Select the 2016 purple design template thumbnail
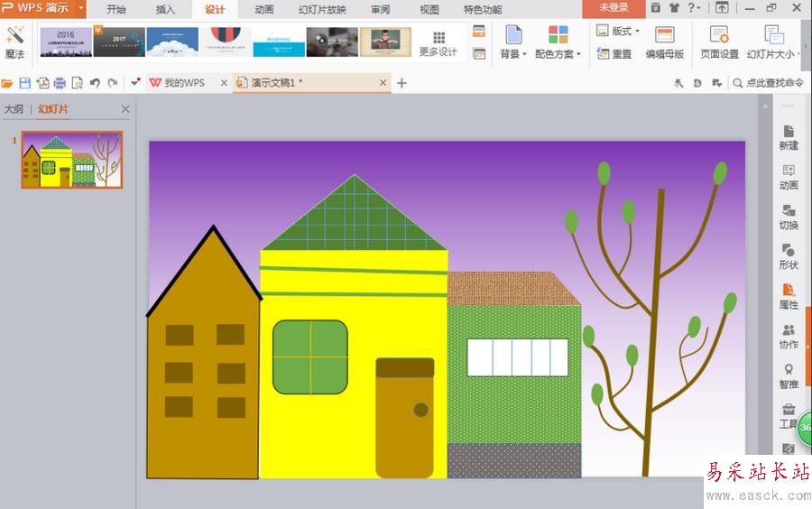Screen dimensions: 812x509 pos(66,42)
